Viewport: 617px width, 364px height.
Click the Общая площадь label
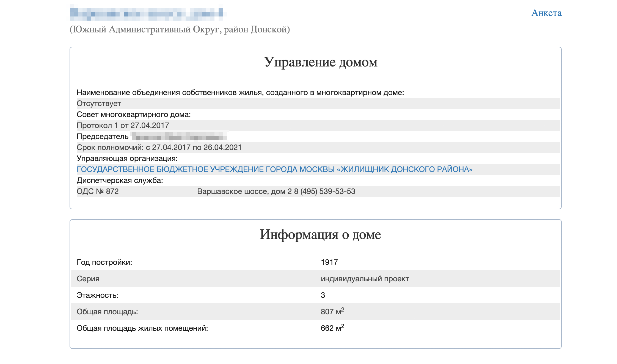(x=107, y=312)
